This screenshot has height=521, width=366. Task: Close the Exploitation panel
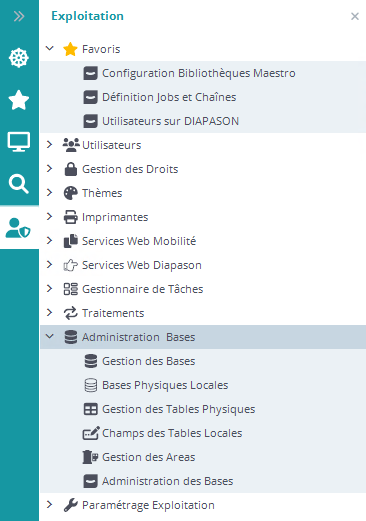355,16
